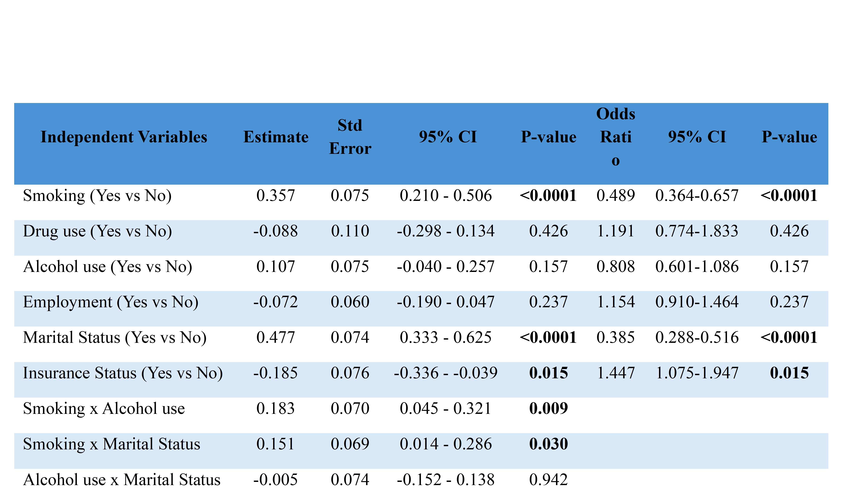Click the Independent Variables column header
This screenshot has width=845, height=504.
click(124, 137)
